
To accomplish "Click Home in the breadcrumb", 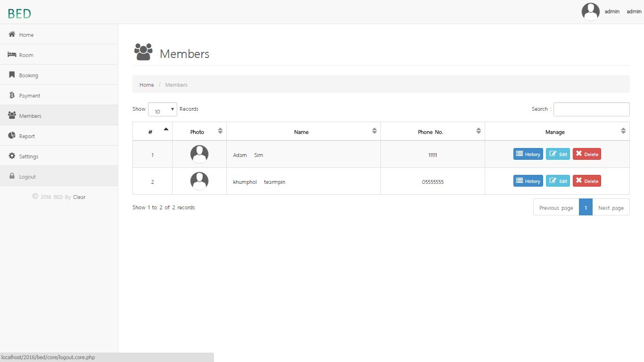I will [147, 85].
